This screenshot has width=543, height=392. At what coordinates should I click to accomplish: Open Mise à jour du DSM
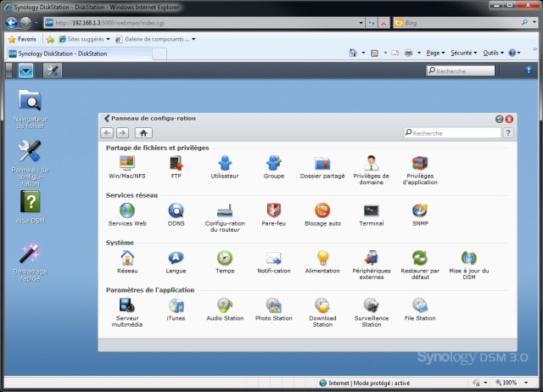[469, 265]
